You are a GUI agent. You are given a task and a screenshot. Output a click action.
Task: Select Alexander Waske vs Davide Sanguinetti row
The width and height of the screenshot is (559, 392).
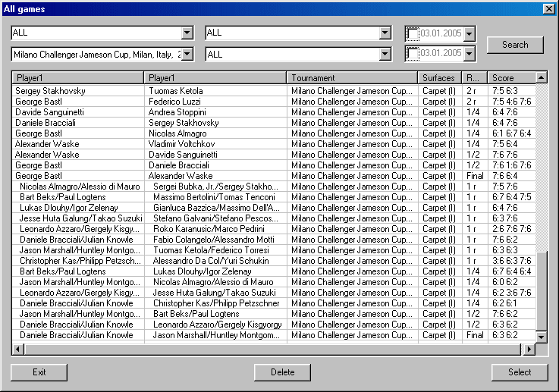point(274,155)
